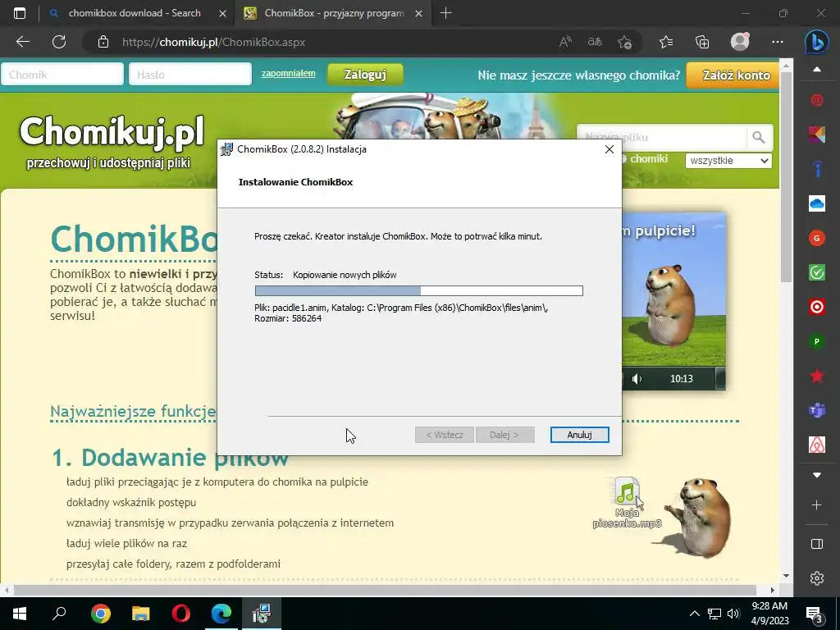840x630 pixels.
Task: Click the installation progress bar
Action: (418, 291)
